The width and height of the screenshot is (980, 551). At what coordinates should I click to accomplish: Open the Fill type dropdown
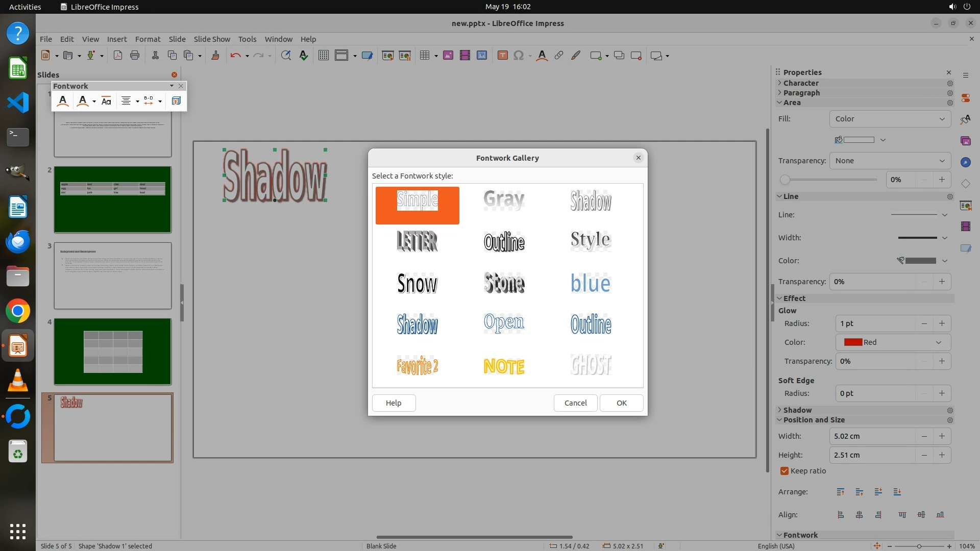pos(890,119)
